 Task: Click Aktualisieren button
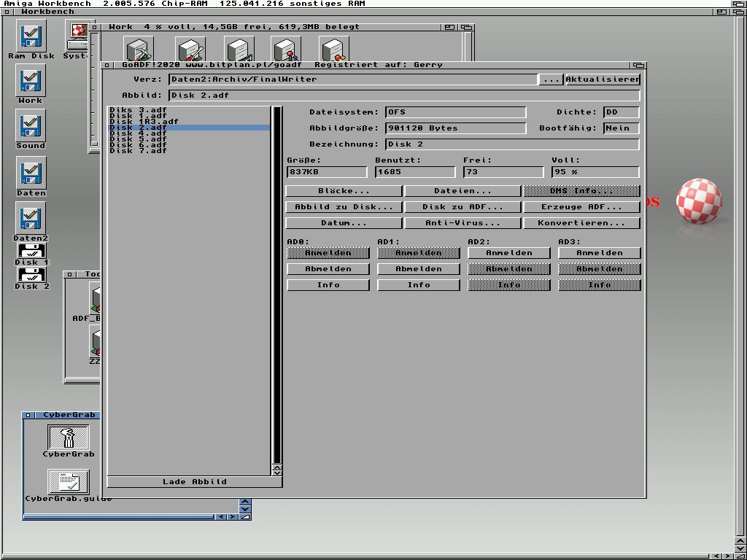tap(603, 79)
